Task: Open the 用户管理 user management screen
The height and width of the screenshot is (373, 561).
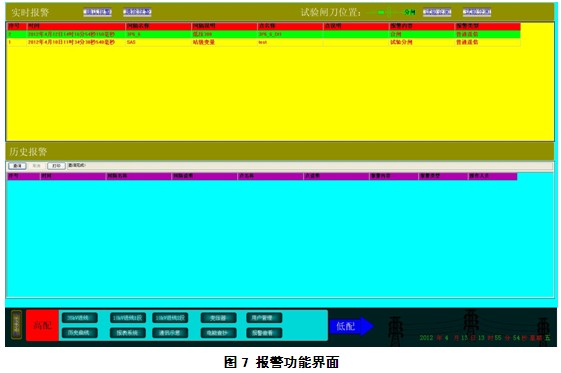Action: [264, 318]
